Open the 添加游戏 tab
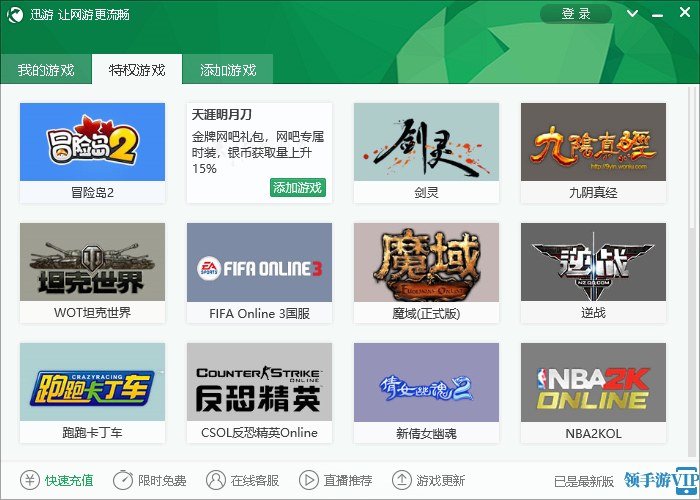The image size is (700, 500). [x=228, y=69]
